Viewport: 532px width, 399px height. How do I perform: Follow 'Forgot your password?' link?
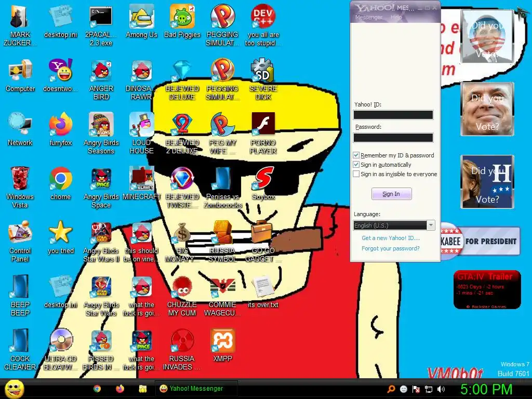point(391,248)
